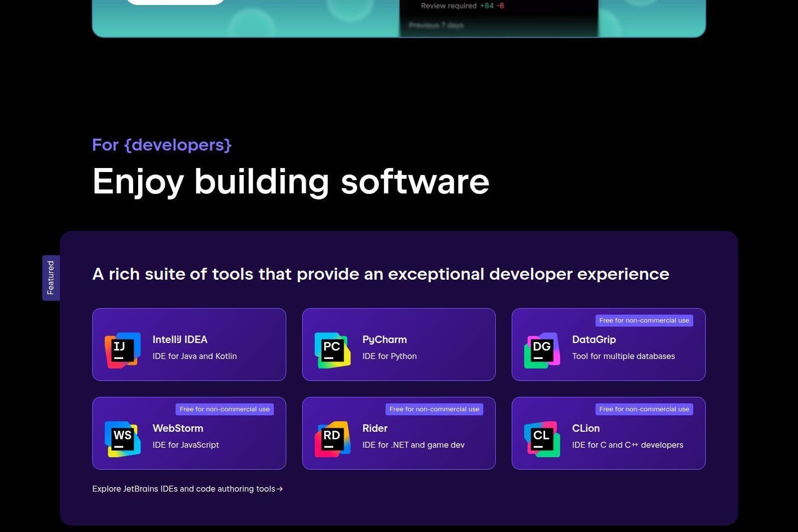Click the 'Tool for multiple databases' description
The width and height of the screenshot is (798, 532).
pyautogui.click(x=623, y=356)
